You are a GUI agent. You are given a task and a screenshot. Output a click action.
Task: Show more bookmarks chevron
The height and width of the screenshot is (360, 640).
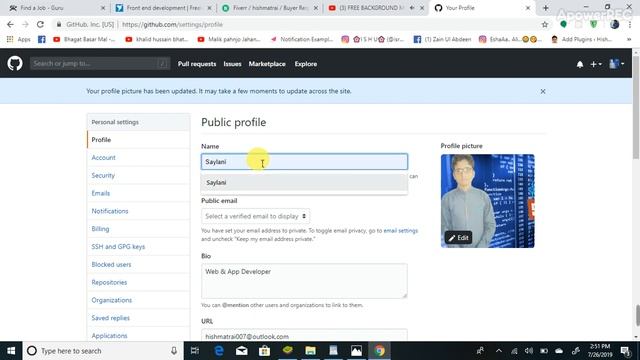(x=629, y=39)
